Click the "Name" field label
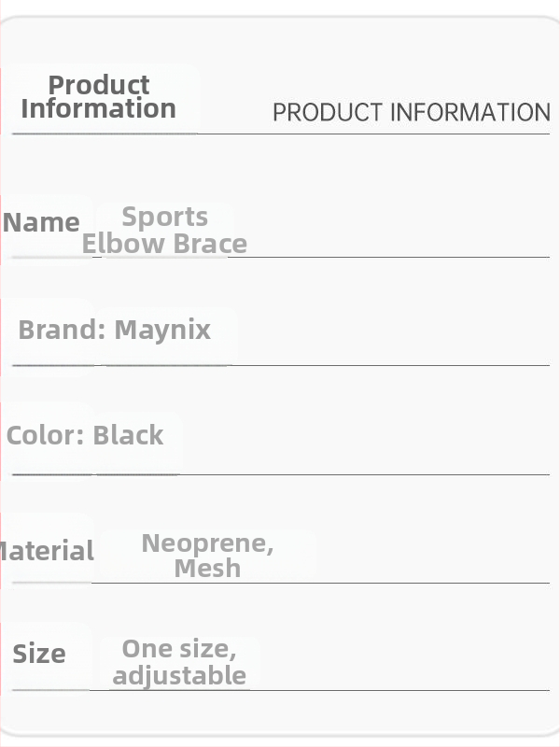Image resolution: width=560 pixels, height=747 pixels. pos(41,222)
